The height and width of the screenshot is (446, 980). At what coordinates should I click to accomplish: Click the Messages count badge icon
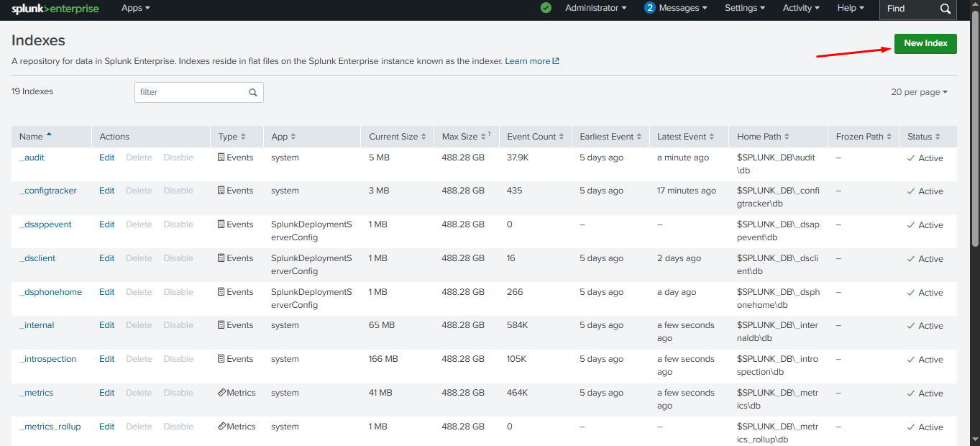pyautogui.click(x=650, y=8)
